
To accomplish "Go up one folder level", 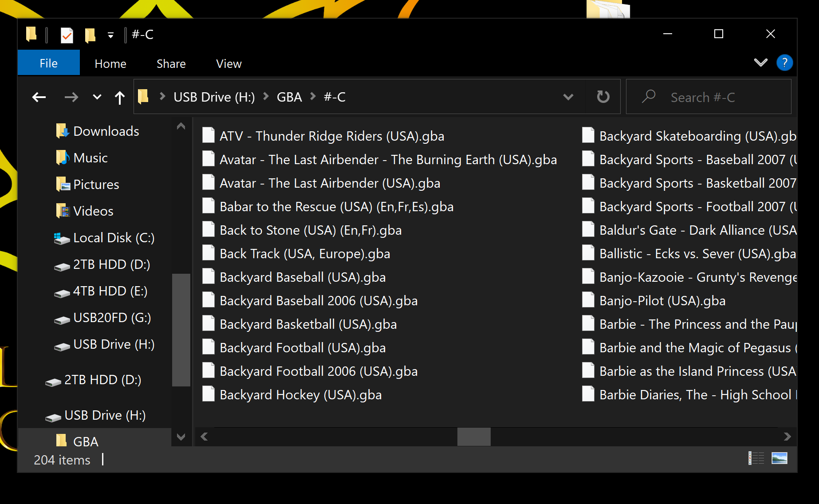I will tap(119, 97).
